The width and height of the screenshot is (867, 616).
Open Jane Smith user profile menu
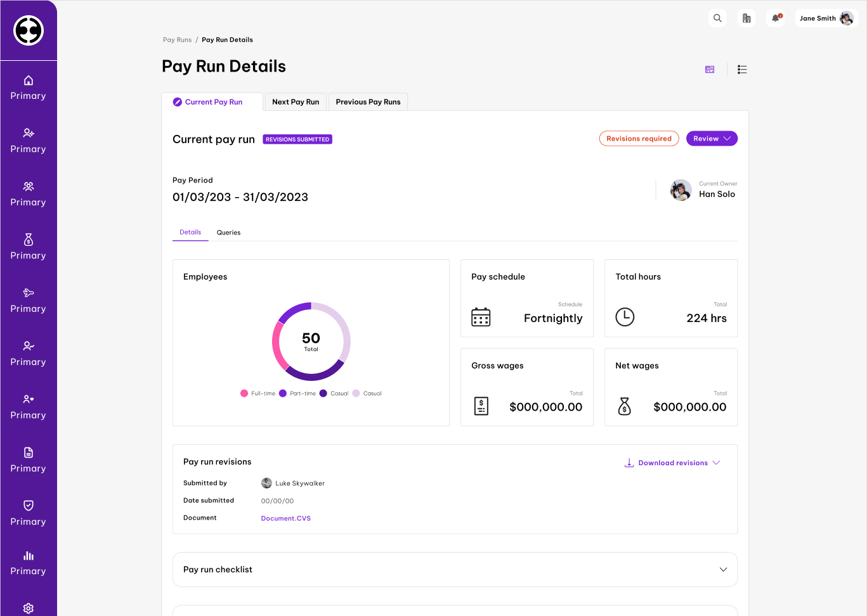click(x=826, y=18)
